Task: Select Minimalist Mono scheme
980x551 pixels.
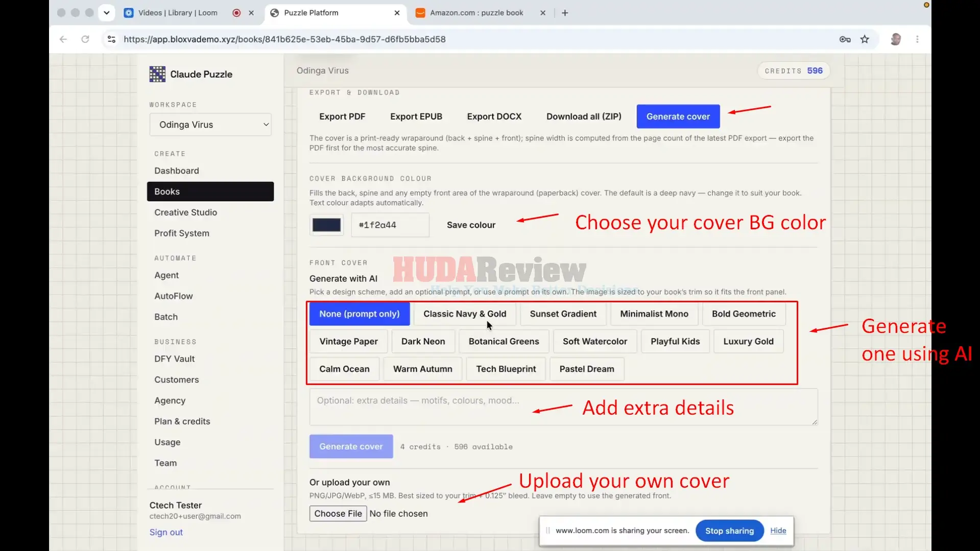Action: click(x=654, y=314)
